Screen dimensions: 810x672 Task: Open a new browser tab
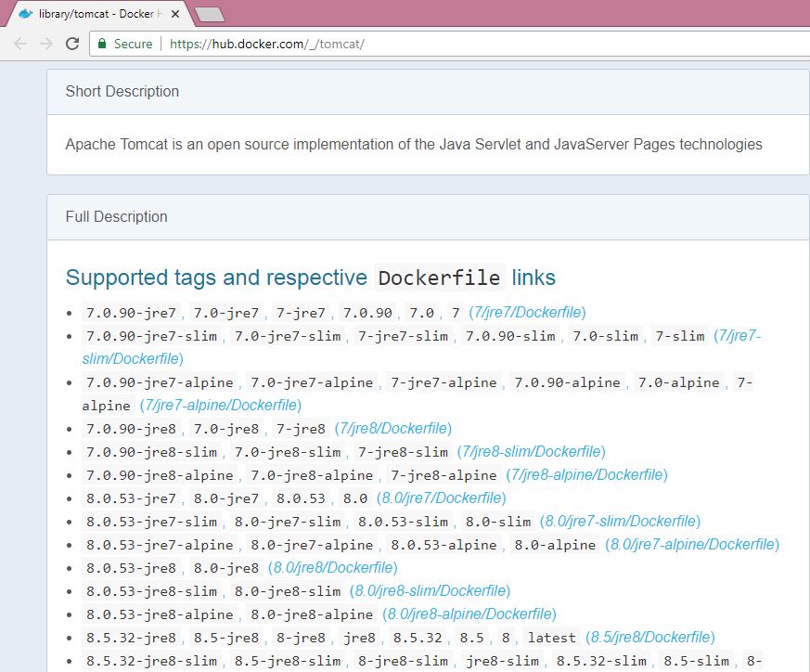click(x=210, y=15)
